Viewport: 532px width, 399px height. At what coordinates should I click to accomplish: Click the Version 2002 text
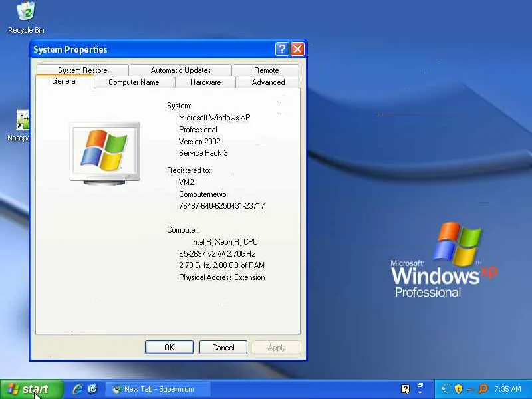(199, 142)
